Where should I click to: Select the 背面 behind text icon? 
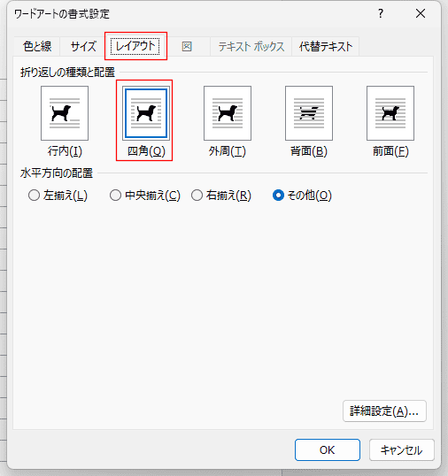pyautogui.click(x=309, y=113)
